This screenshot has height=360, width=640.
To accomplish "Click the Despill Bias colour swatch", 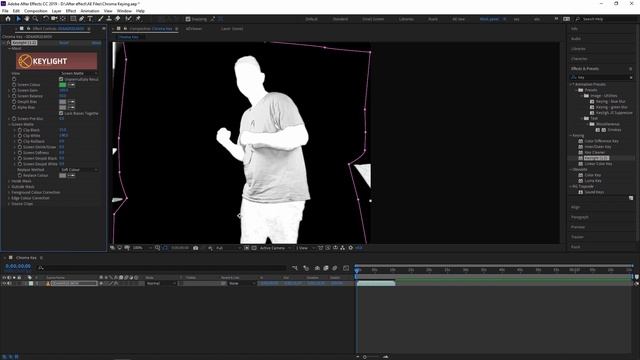I will coord(62,102).
